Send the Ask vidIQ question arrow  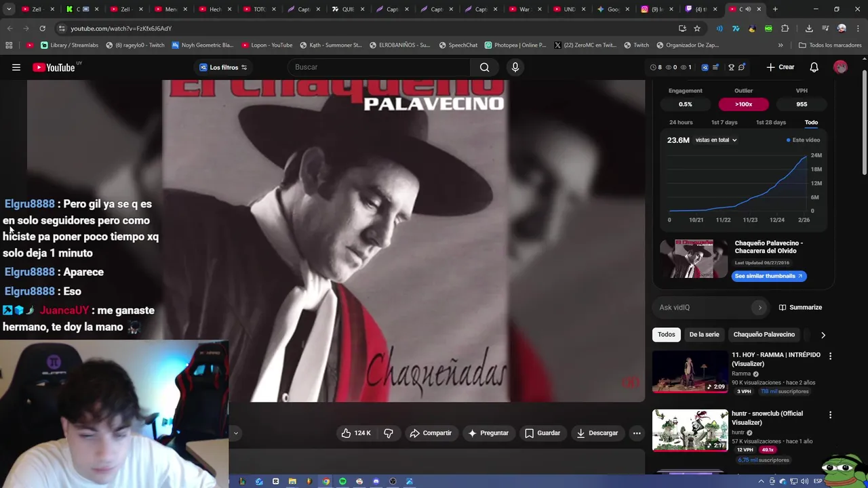pyautogui.click(x=759, y=308)
